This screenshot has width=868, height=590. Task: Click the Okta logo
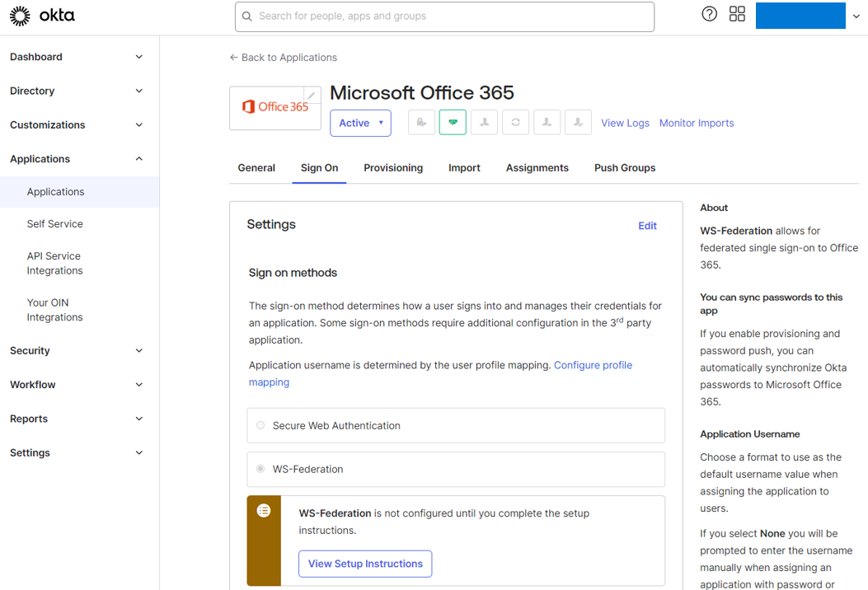pyautogui.click(x=42, y=16)
